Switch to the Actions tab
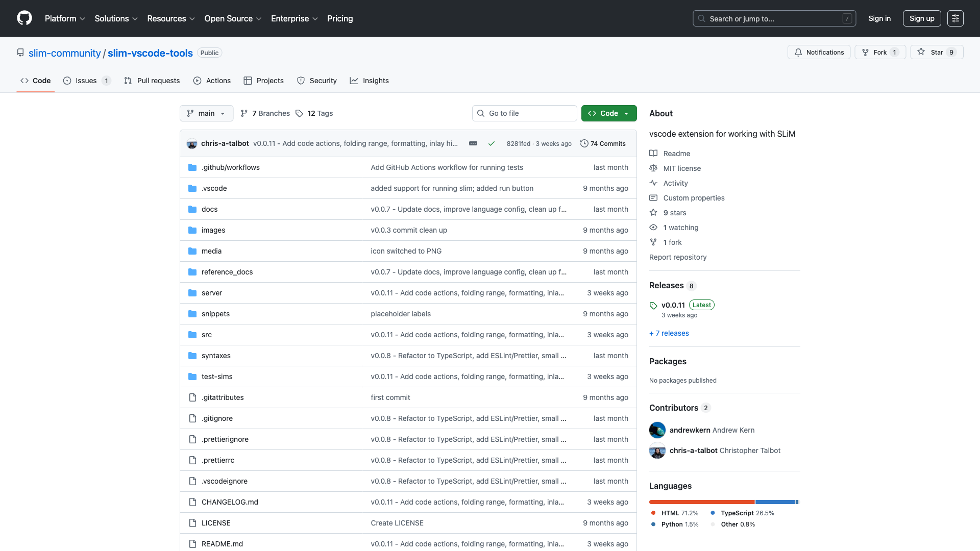The height and width of the screenshot is (551, 980). [212, 81]
